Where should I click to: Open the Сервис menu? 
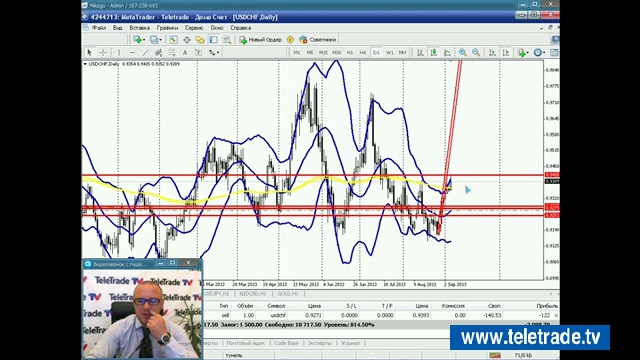click(x=194, y=28)
